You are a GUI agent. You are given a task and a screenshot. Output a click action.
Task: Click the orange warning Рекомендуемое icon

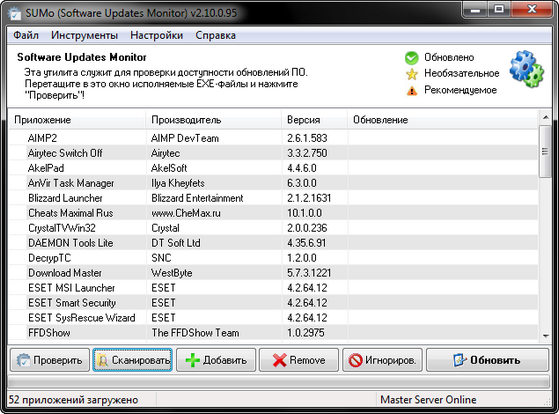point(412,91)
